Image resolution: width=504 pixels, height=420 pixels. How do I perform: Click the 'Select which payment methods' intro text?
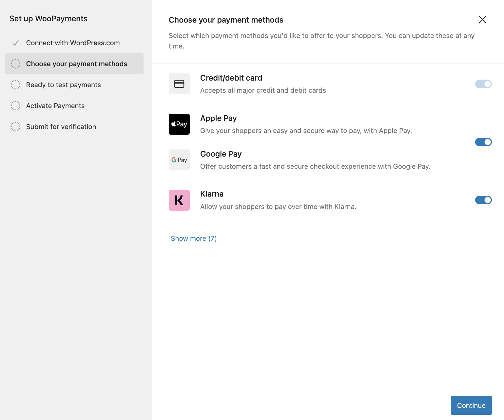point(322,41)
